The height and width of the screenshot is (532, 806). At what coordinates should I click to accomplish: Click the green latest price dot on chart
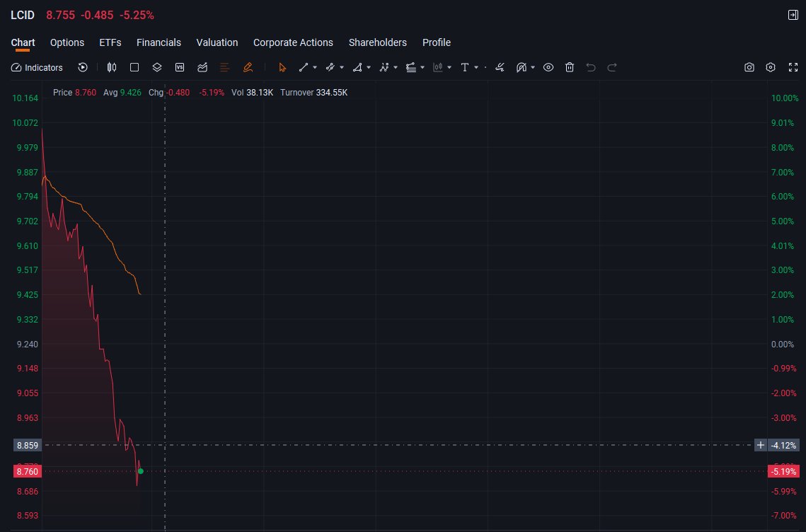click(141, 471)
